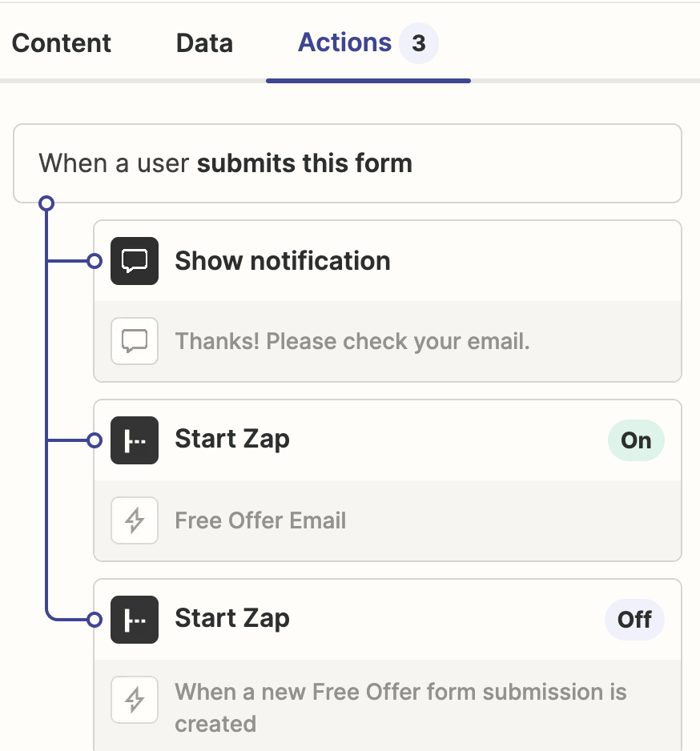700x751 pixels.
Task: Open the first Start Zap action header
Action: 232,440
